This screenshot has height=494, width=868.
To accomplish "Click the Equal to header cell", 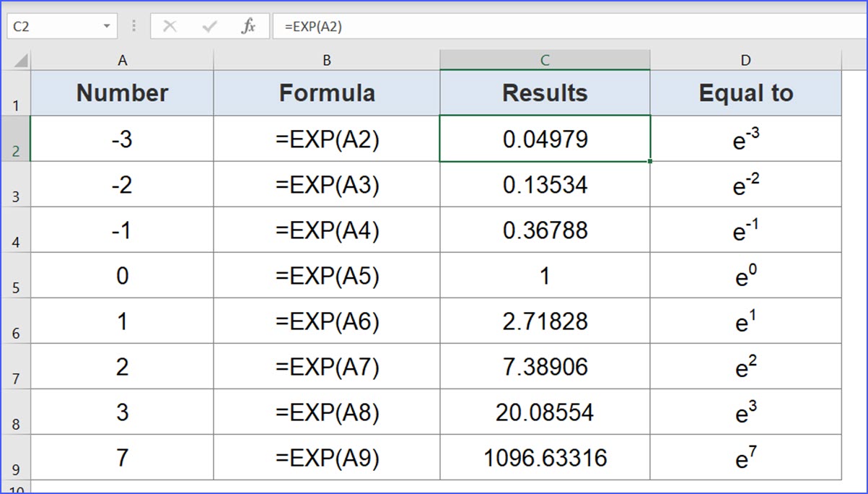I will tap(746, 93).
